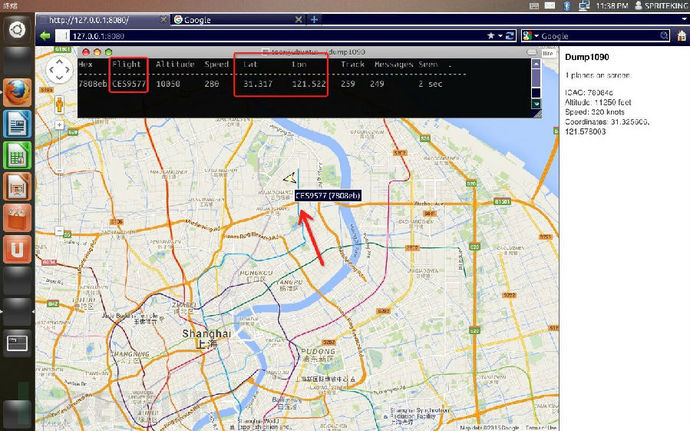Screen dimensions: 690x431
Task: Click the search magnifier icon
Action: point(664,36)
